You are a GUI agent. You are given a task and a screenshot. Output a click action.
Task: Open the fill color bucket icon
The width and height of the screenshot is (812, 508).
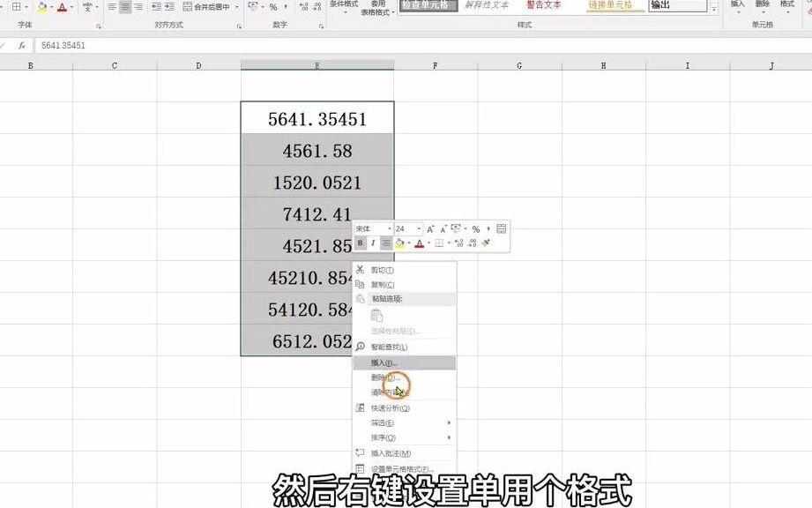(x=41, y=6)
